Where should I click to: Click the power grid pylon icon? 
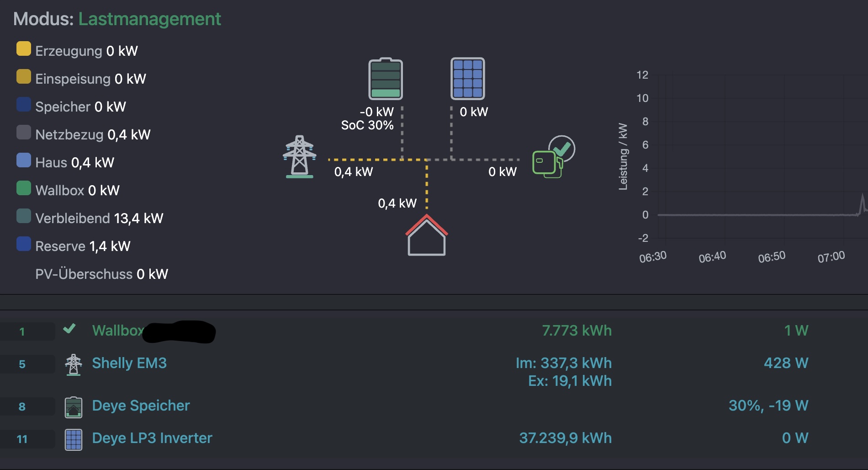tap(300, 156)
